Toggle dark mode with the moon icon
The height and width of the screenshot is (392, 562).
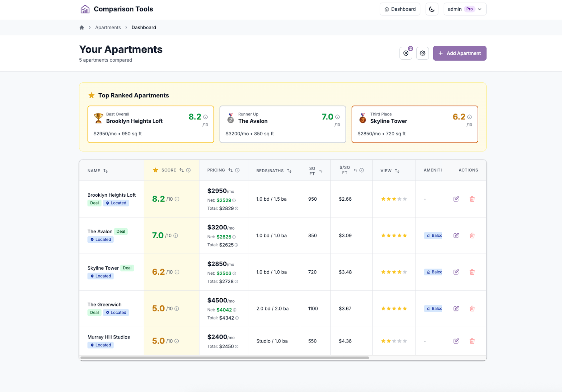coord(432,9)
